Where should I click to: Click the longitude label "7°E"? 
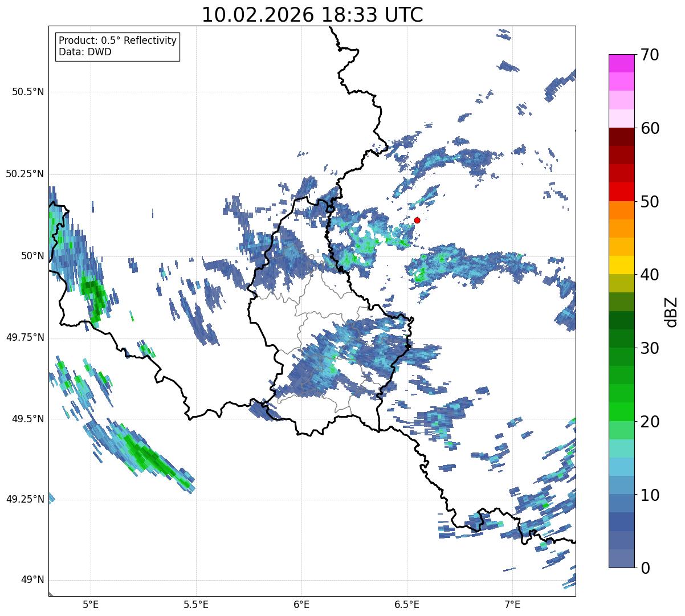point(512,604)
